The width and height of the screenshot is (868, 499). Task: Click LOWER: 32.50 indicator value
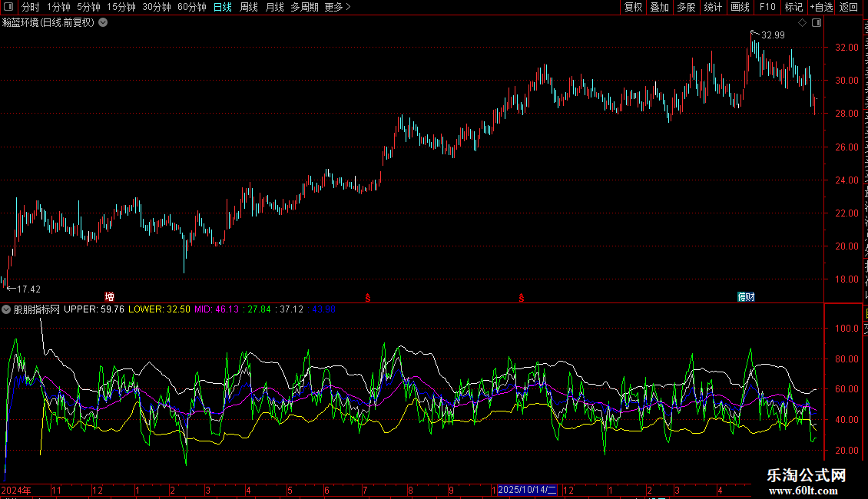click(x=160, y=310)
